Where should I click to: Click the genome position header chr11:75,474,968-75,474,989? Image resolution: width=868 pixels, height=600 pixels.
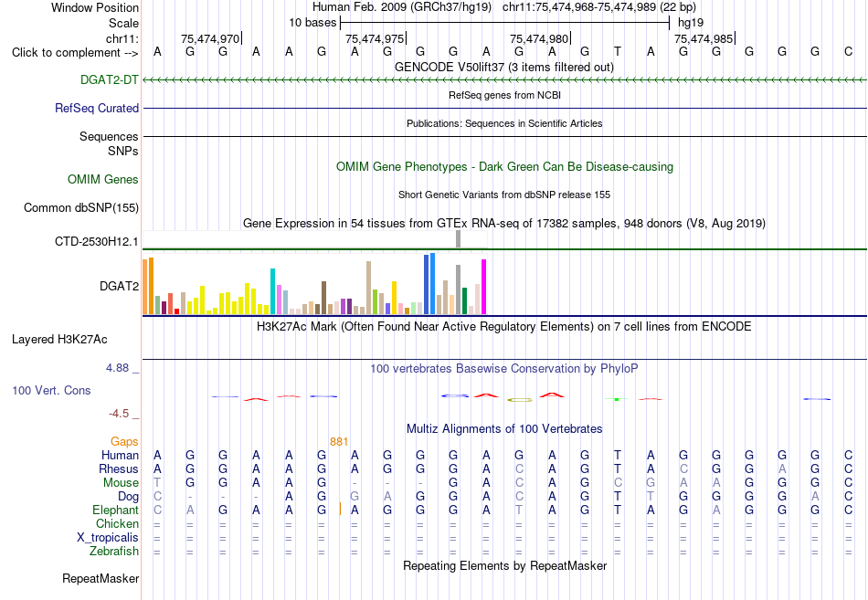click(x=599, y=7)
